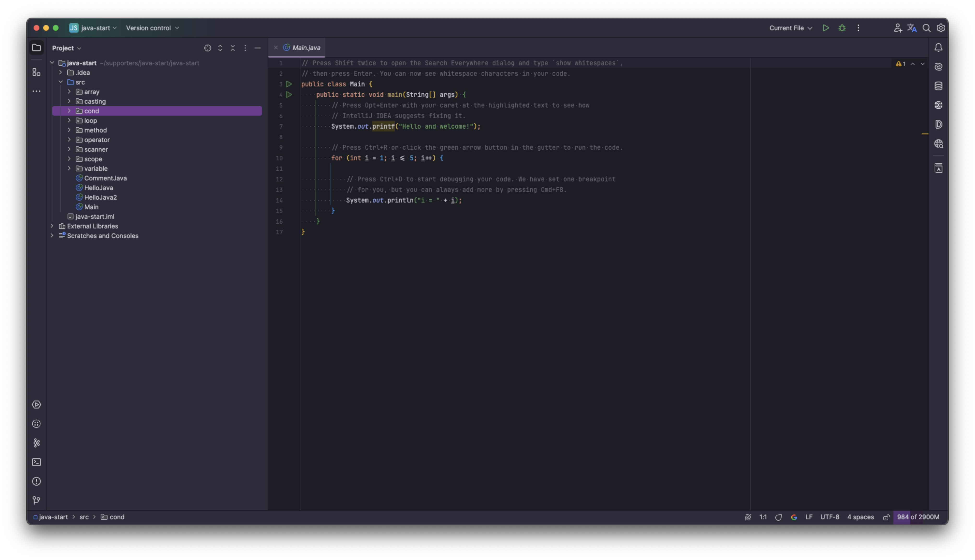Open the Structure tool window icon
The width and height of the screenshot is (975, 560).
pyautogui.click(x=36, y=72)
